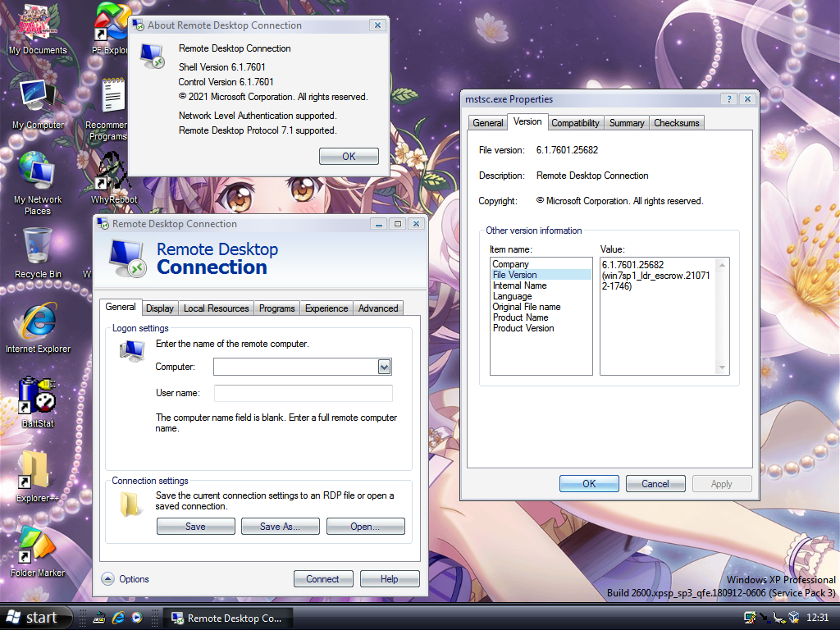Open the Checksums tab in Properties

pyautogui.click(x=677, y=123)
